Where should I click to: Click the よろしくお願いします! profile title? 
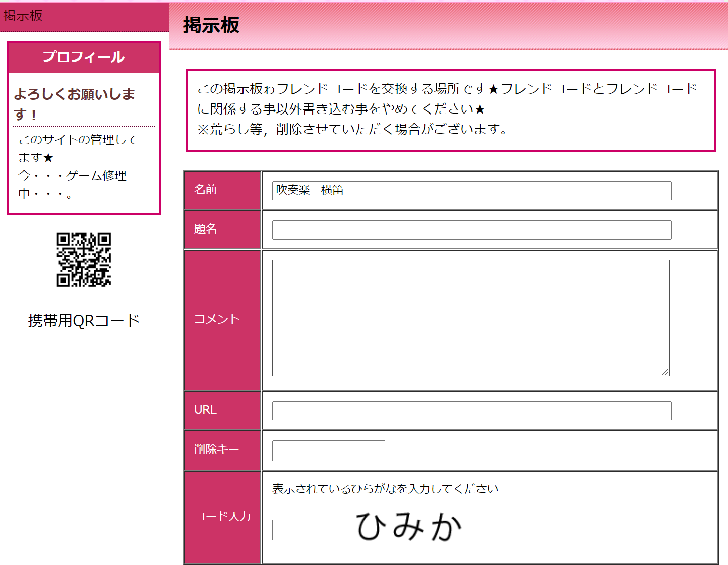(x=74, y=104)
